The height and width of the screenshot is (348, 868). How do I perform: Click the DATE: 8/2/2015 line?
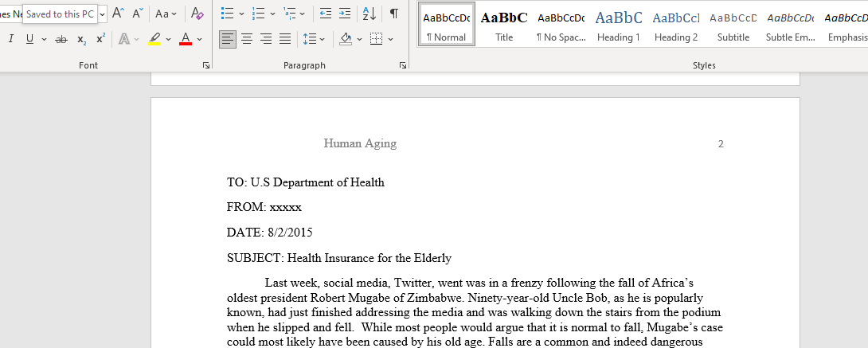click(x=270, y=233)
